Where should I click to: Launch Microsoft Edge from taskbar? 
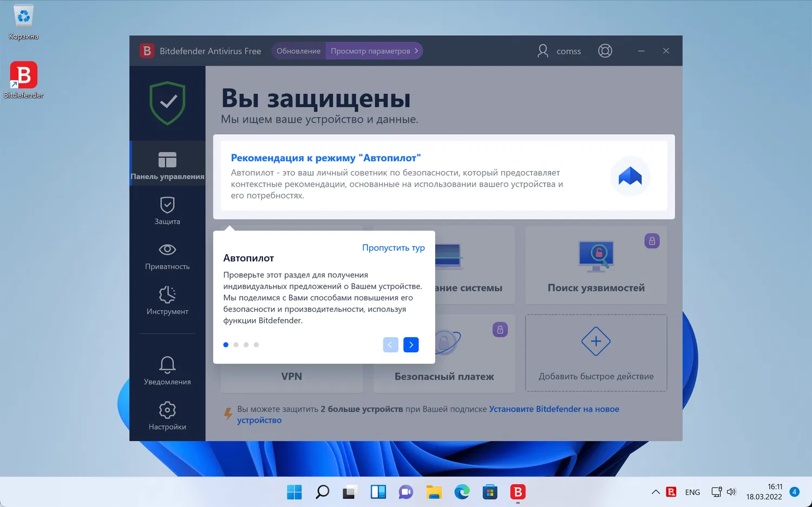[462, 492]
